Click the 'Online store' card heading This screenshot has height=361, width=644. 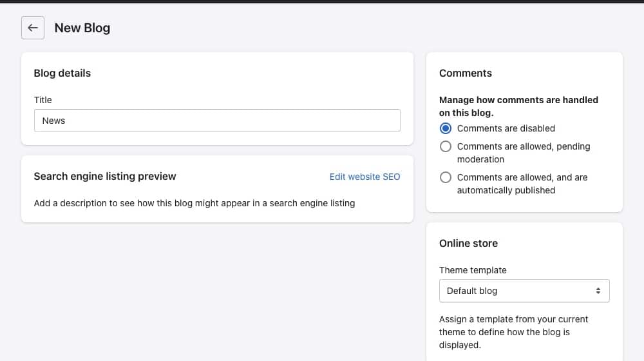[x=468, y=244]
